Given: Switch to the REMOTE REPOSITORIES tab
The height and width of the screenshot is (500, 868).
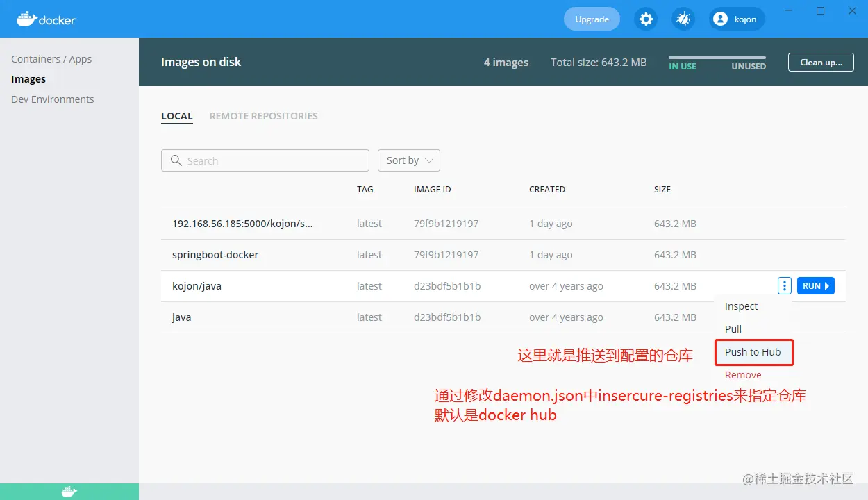Looking at the screenshot, I should [263, 116].
